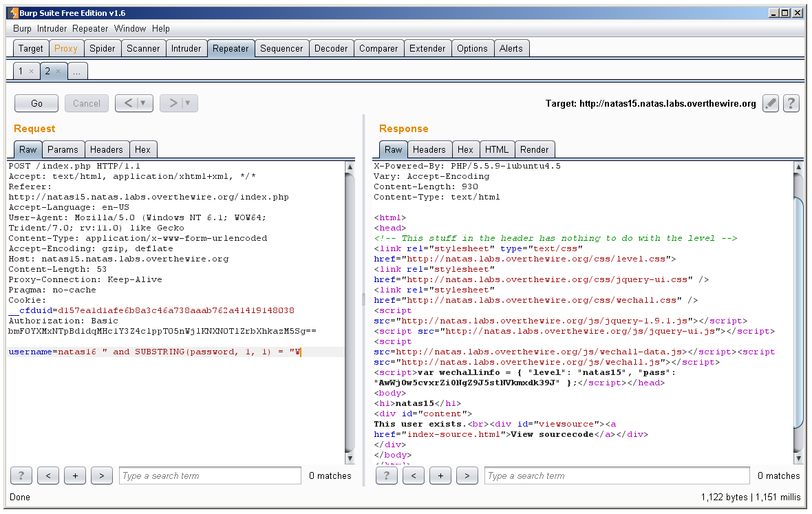Switch to the Spider tab

pyautogui.click(x=102, y=48)
